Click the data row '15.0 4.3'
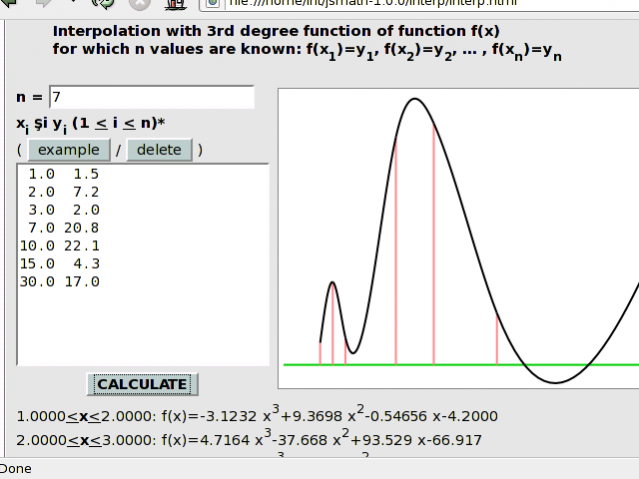 59,264
